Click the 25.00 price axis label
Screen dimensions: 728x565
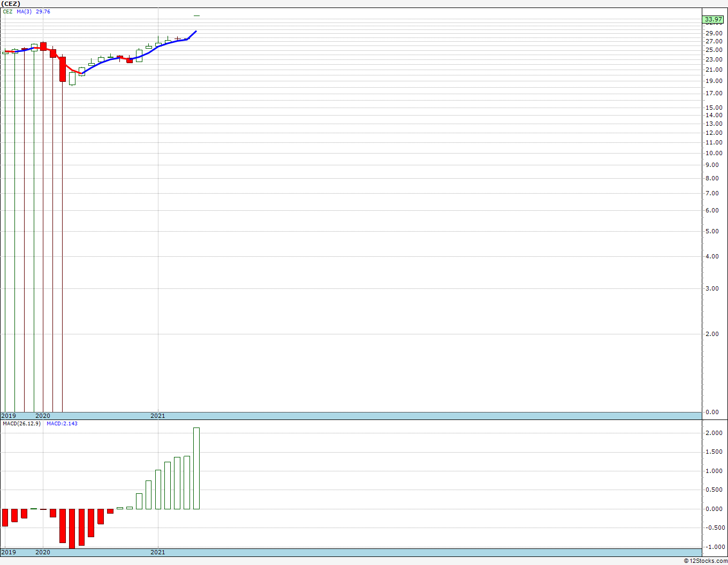tap(714, 50)
